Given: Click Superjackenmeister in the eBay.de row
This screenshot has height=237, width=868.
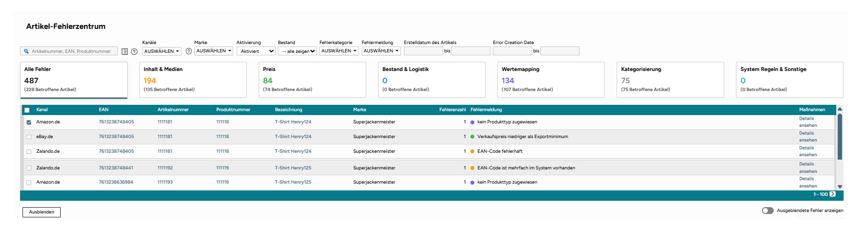Looking at the screenshot, I should tap(374, 137).
